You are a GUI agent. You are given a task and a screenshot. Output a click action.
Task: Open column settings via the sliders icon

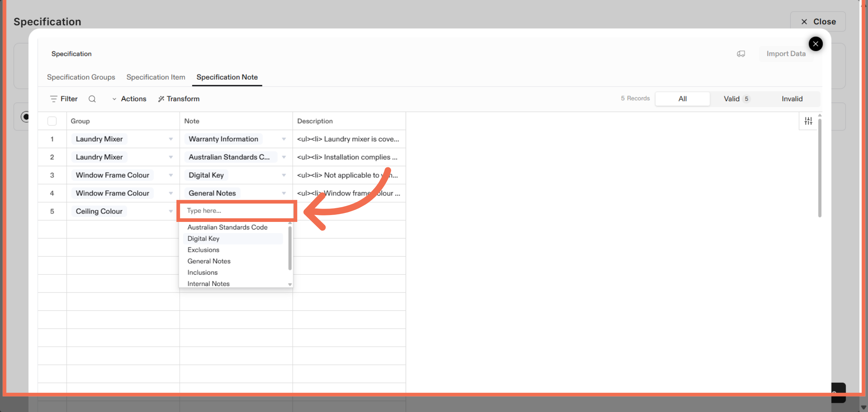808,121
